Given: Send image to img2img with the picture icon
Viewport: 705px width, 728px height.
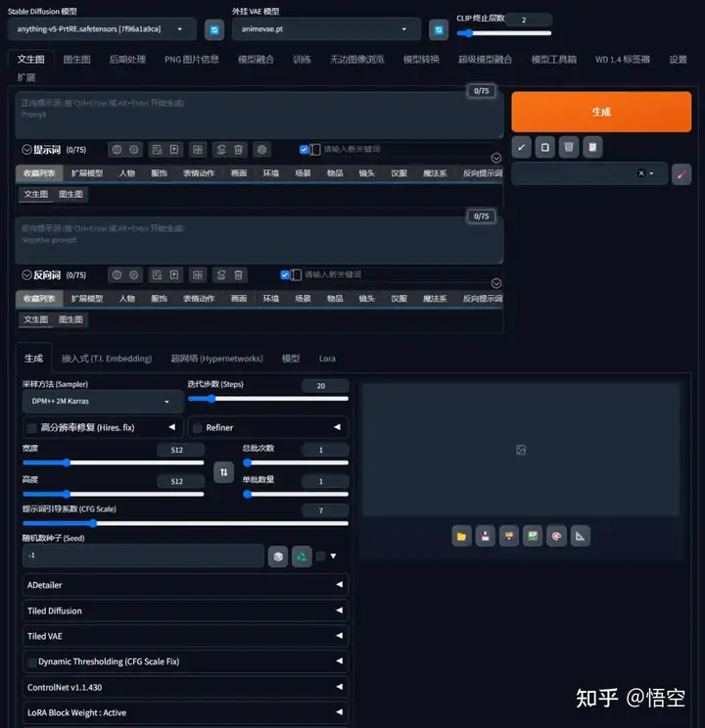Looking at the screenshot, I should click(x=533, y=536).
